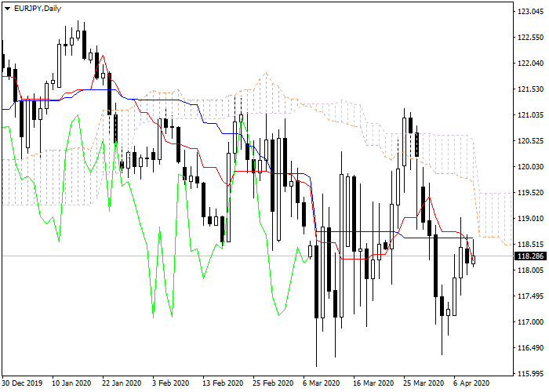The height and width of the screenshot is (392, 549).
Task: Click the 13 Feb 2020 date label
Action: coord(223,383)
